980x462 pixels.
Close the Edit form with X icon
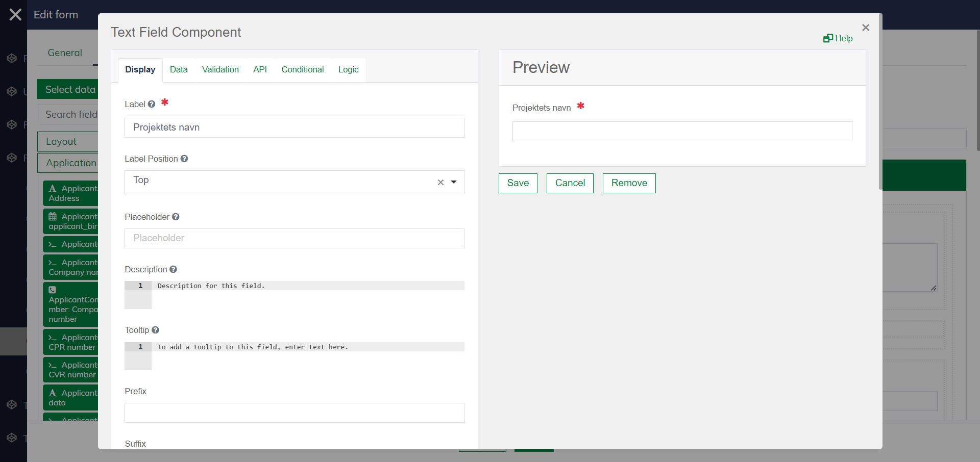click(15, 15)
